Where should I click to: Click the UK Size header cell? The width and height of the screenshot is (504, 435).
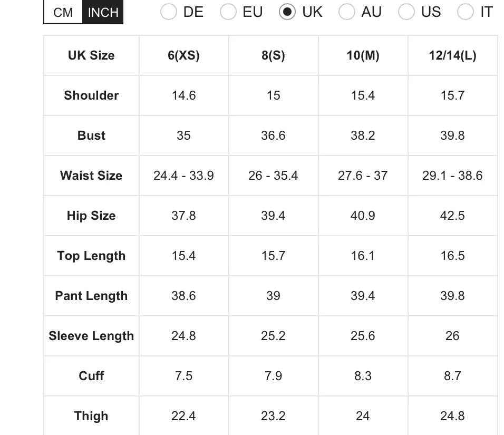pos(91,55)
